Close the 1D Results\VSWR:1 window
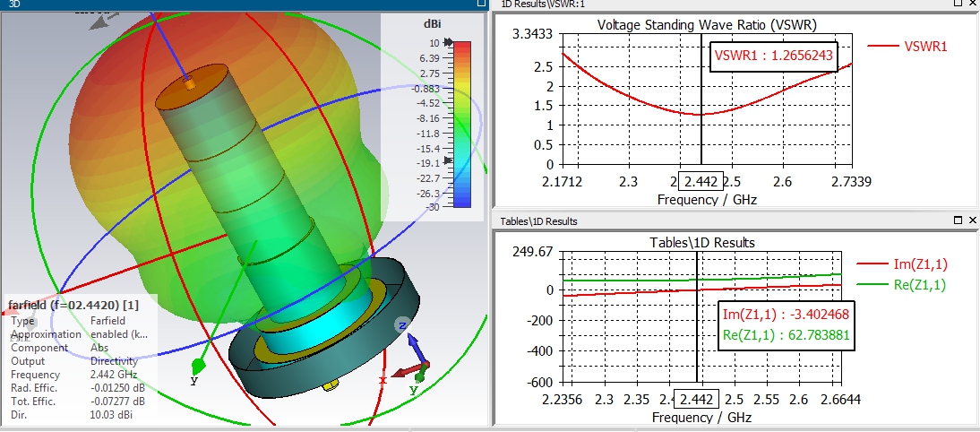Screen dimensions: 980x432 (x=973, y=3)
